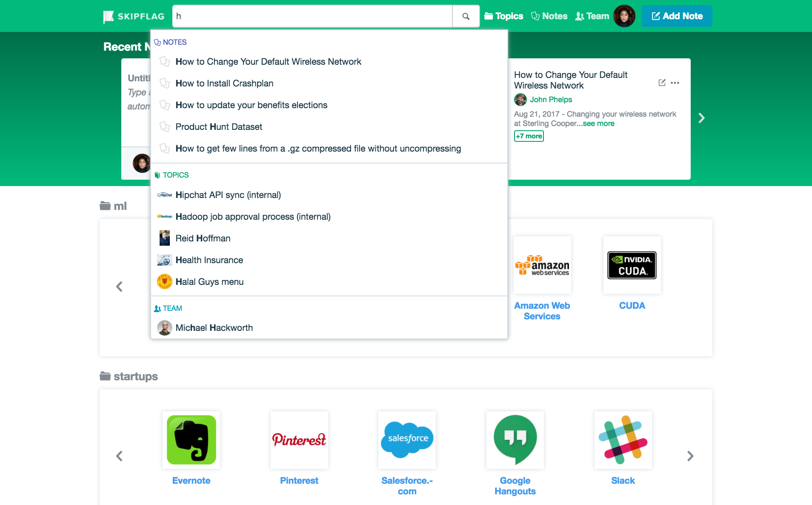Select the .gz compressed file note suggestion
The height and width of the screenshot is (505, 812).
[329, 149]
